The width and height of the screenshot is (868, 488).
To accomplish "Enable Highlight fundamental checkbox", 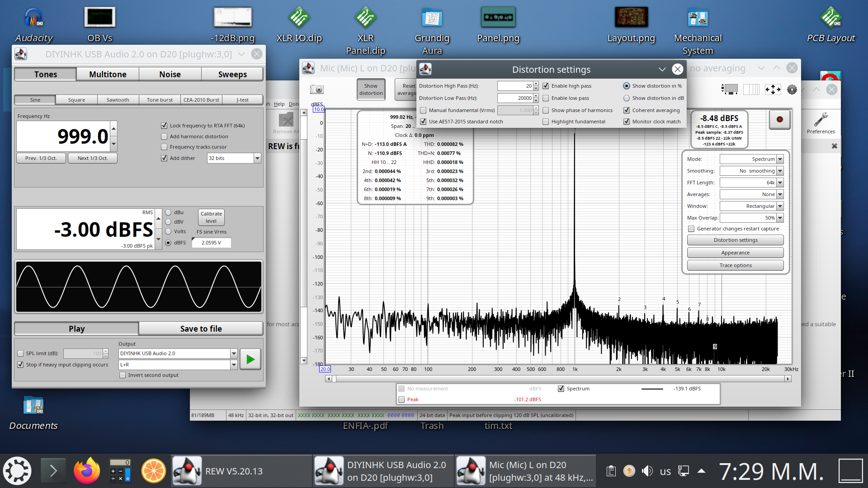I will click(x=546, y=122).
